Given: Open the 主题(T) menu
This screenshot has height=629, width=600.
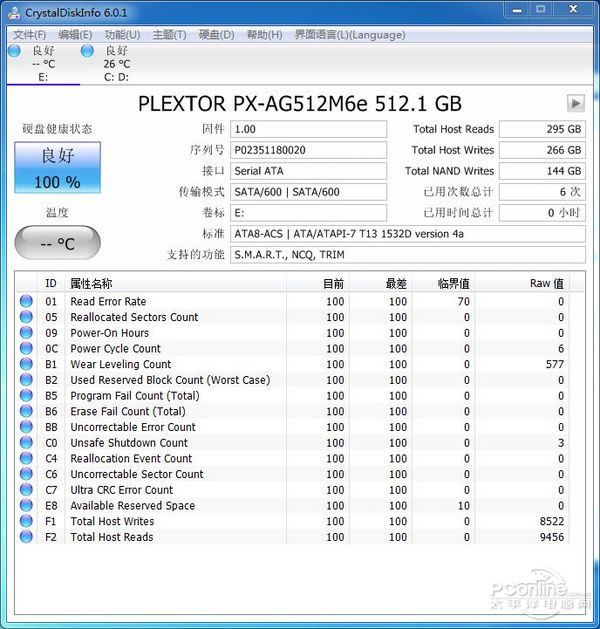Looking at the screenshot, I should coord(169,35).
